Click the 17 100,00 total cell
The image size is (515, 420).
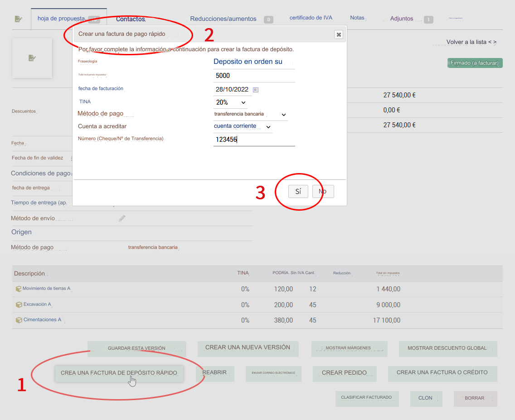[x=387, y=320]
